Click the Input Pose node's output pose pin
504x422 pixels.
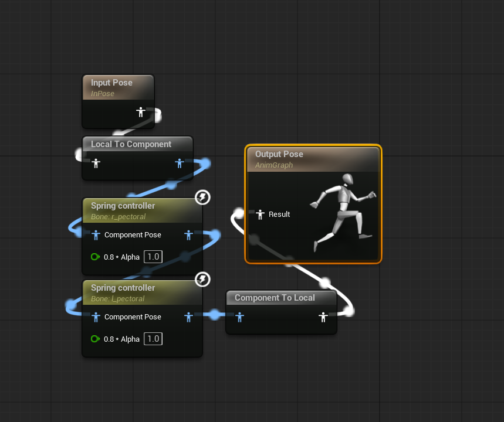pos(140,112)
